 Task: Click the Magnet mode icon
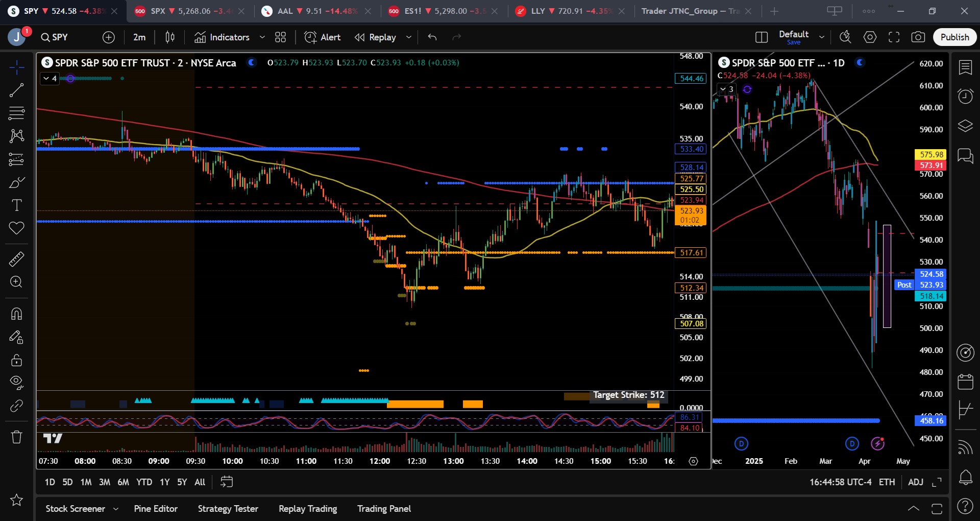(x=16, y=314)
